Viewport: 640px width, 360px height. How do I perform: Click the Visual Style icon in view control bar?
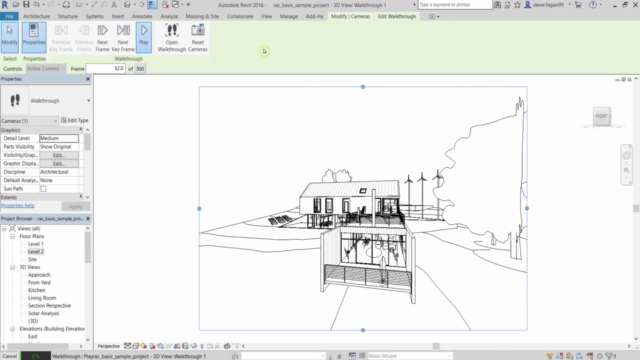point(136,346)
